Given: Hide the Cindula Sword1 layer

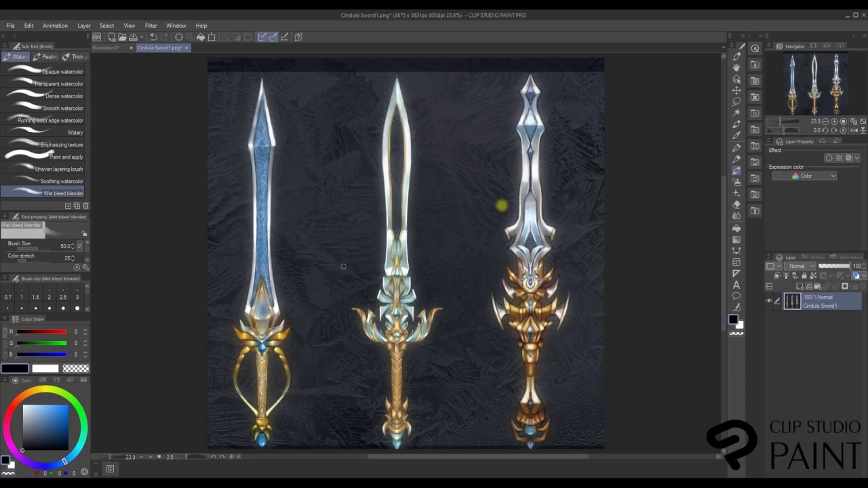Looking at the screenshot, I should click(769, 301).
